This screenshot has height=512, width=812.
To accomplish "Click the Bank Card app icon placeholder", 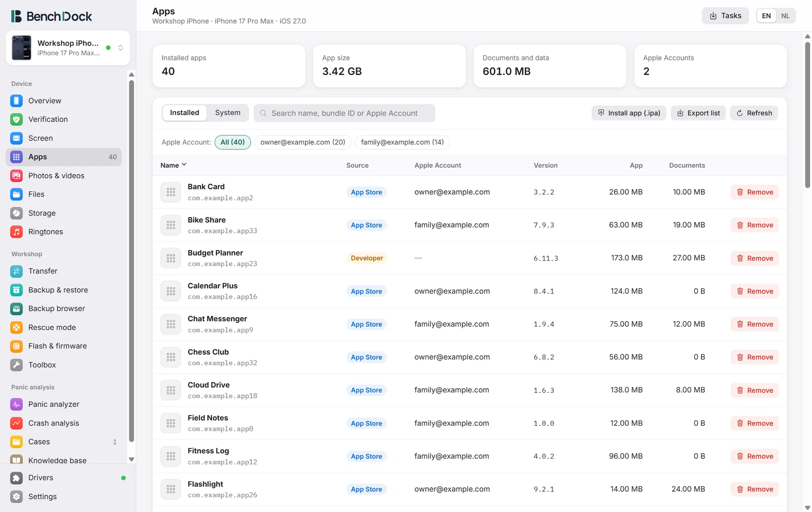I will [x=171, y=192].
